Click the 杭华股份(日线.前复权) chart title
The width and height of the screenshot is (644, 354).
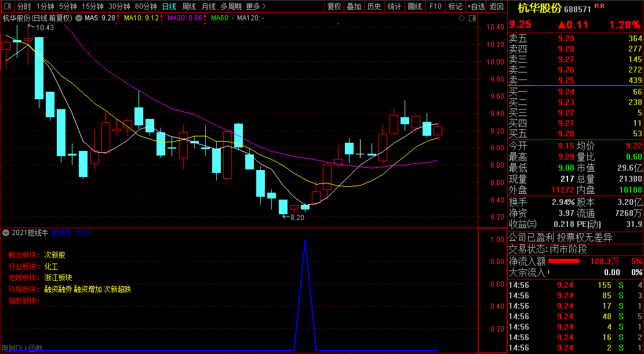click(37, 18)
